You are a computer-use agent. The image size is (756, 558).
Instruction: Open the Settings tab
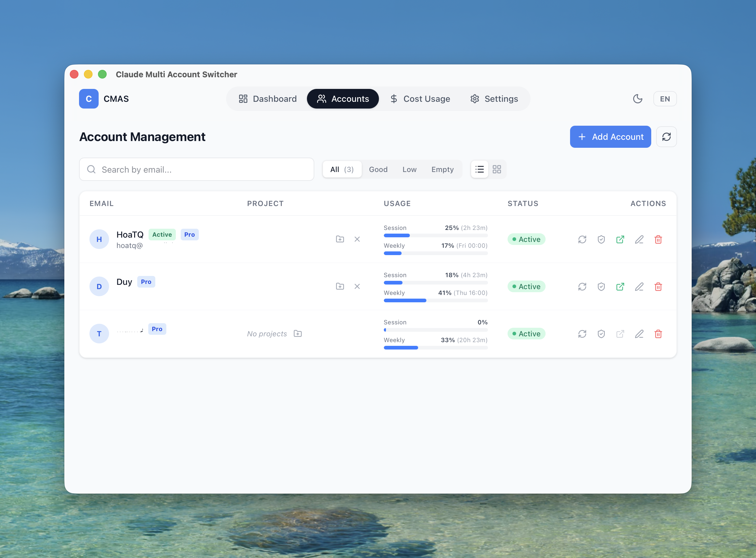click(494, 99)
